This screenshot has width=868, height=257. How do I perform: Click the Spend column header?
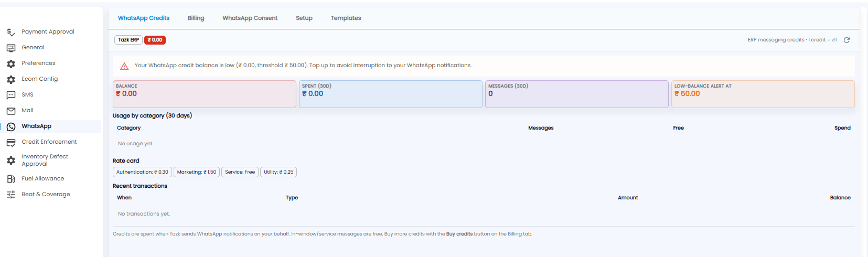click(842, 128)
